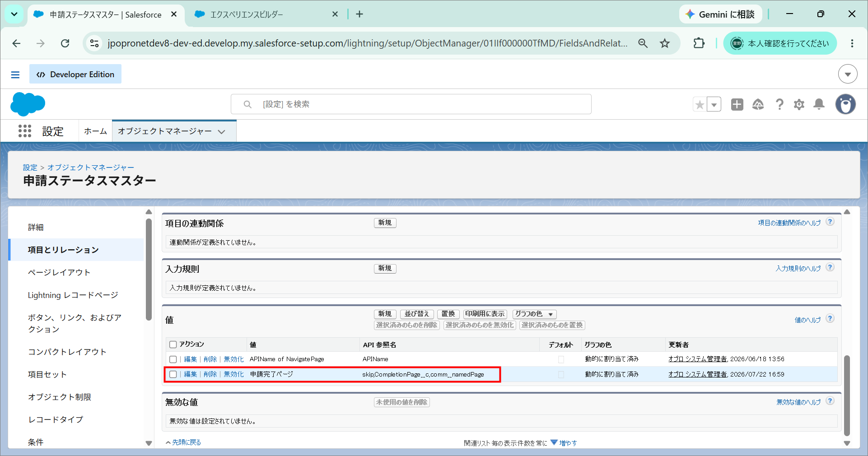Image resolution: width=868 pixels, height=456 pixels.
Task: Open the tab search dropdown arrow
Action: coord(14,14)
